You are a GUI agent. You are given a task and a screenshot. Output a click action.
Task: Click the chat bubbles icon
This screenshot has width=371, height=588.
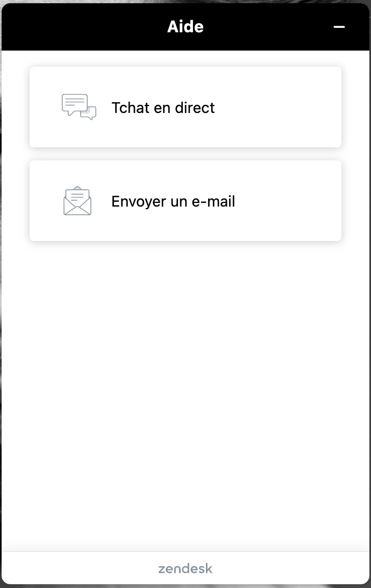tap(79, 107)
